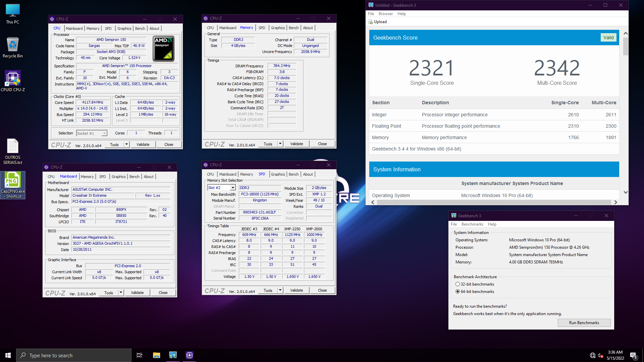This screenshot has width=644, height=362.
Task: Switch to Geekbench taskbar icon
Action: [x=173, y=355]
